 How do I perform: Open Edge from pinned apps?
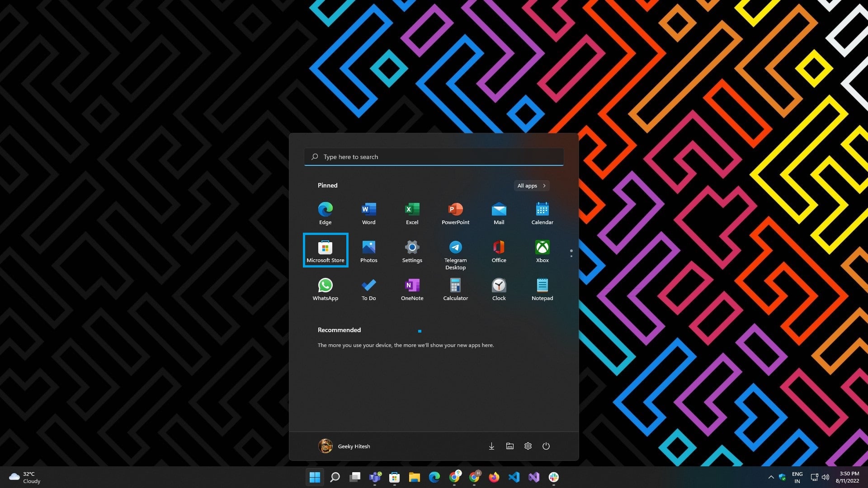click(x=325, y=213)
